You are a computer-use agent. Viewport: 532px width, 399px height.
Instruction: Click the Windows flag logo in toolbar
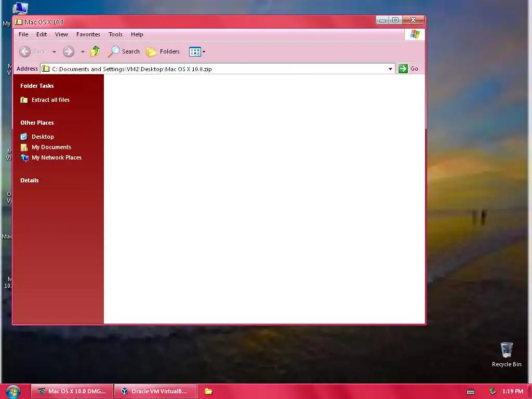point(415,34)
